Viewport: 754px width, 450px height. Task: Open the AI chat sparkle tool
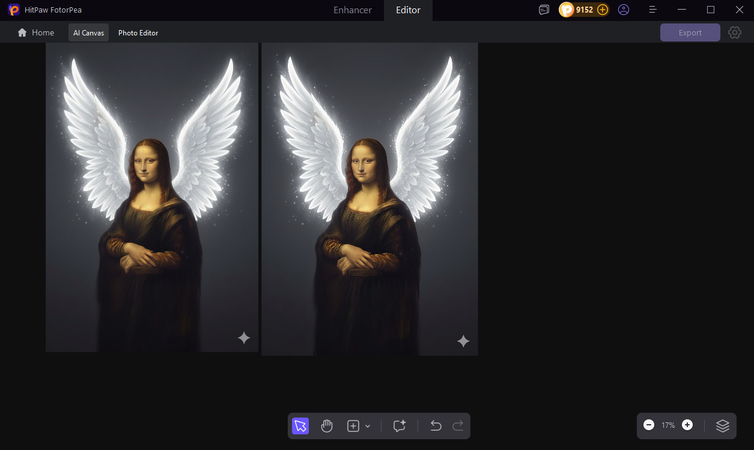coord(399,426)
